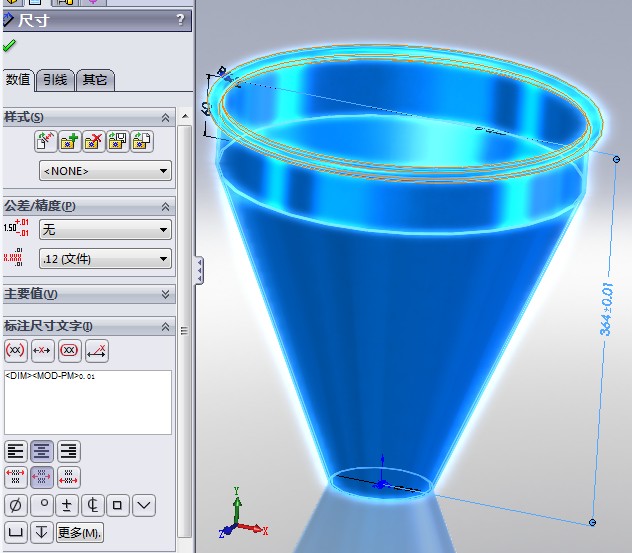
Task: Collapse panel with the splitter handle
Action: (199, 270)
